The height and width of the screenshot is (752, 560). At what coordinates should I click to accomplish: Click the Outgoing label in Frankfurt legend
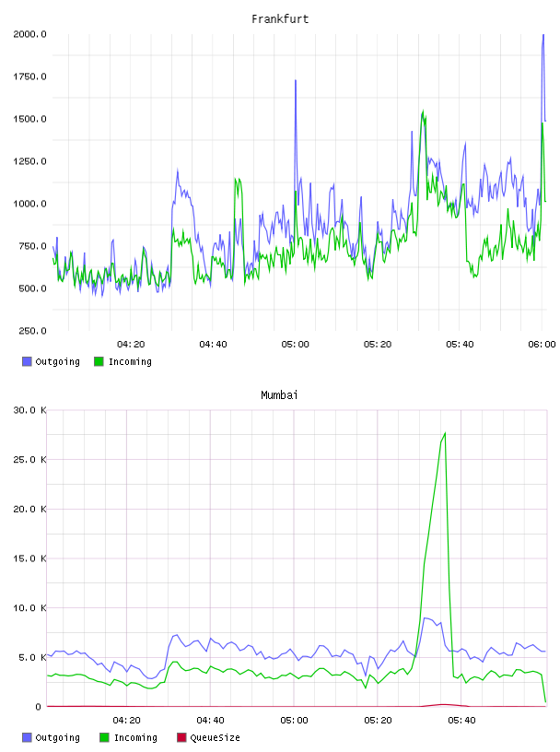point(57,361)
